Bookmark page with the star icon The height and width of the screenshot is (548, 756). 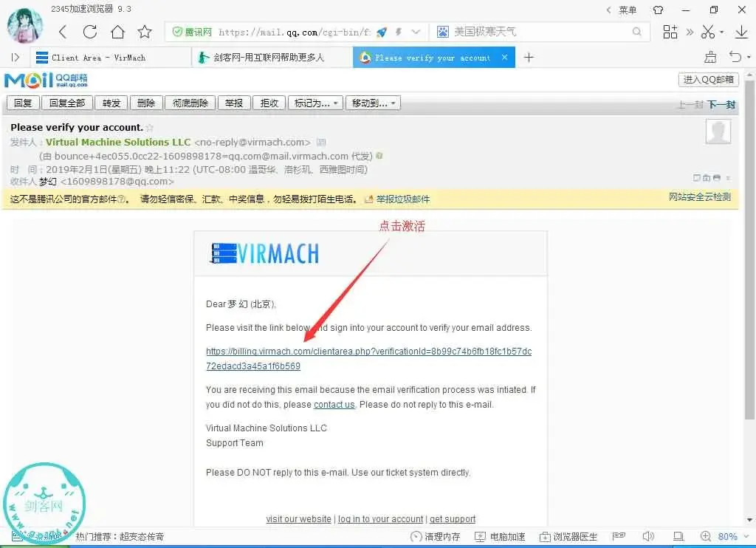pyautogui.click(x=145, y=32)
